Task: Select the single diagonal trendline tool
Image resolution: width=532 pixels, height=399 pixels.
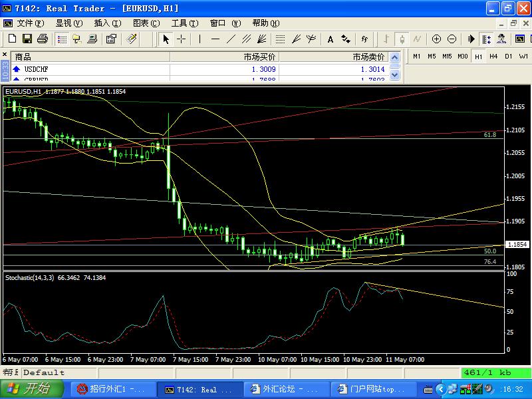Action: 231,39
